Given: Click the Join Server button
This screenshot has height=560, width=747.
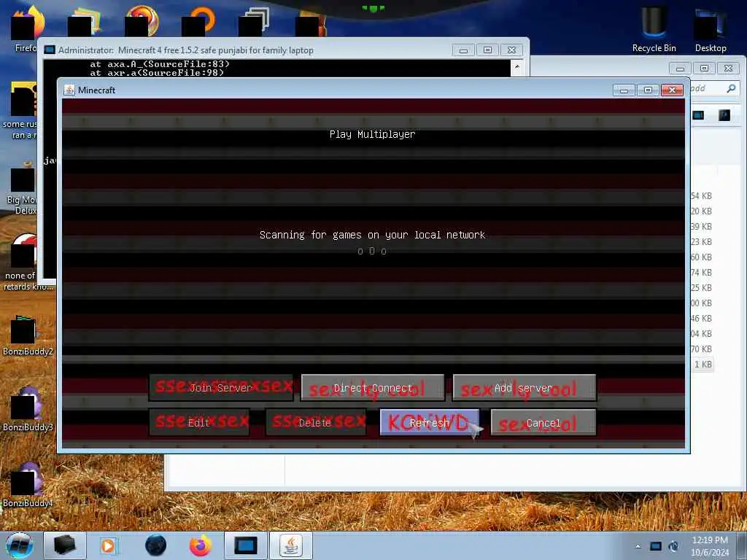Looking at the screenshot, I should (221, 388).
